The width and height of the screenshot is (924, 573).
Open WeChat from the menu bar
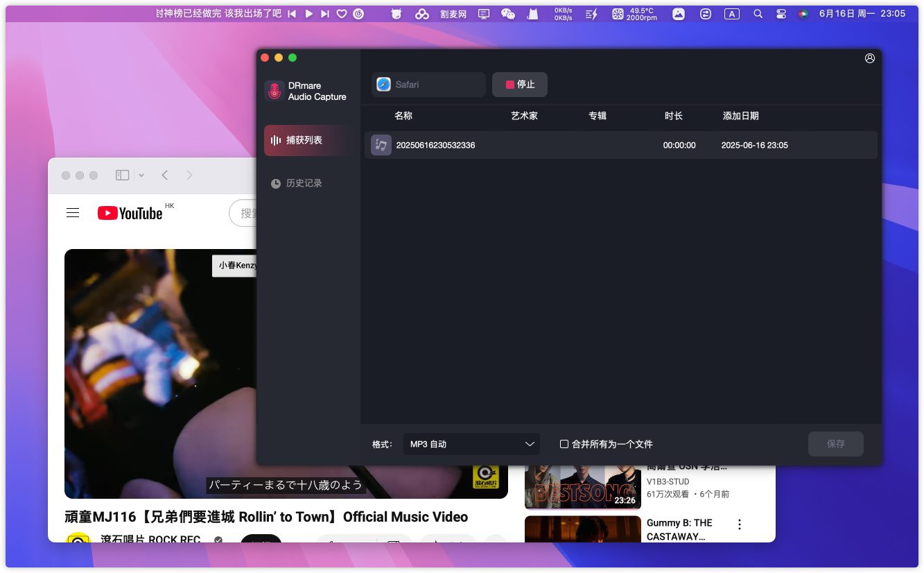pos(508,14)
